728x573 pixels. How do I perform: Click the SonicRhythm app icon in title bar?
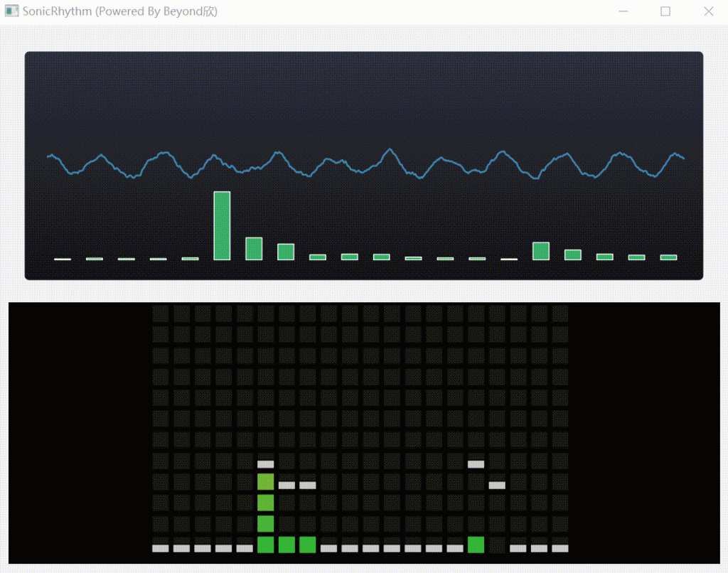coord(11,11)
